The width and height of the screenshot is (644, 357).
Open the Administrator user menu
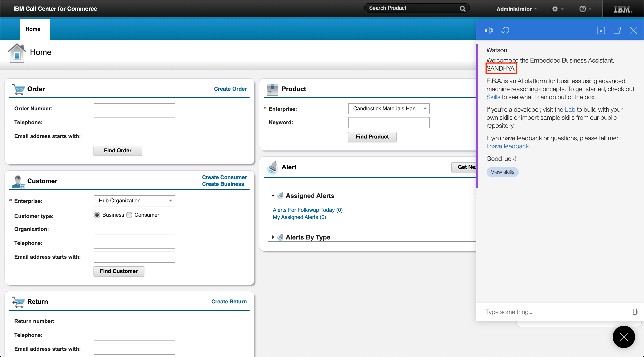click(x=516, y=9)
